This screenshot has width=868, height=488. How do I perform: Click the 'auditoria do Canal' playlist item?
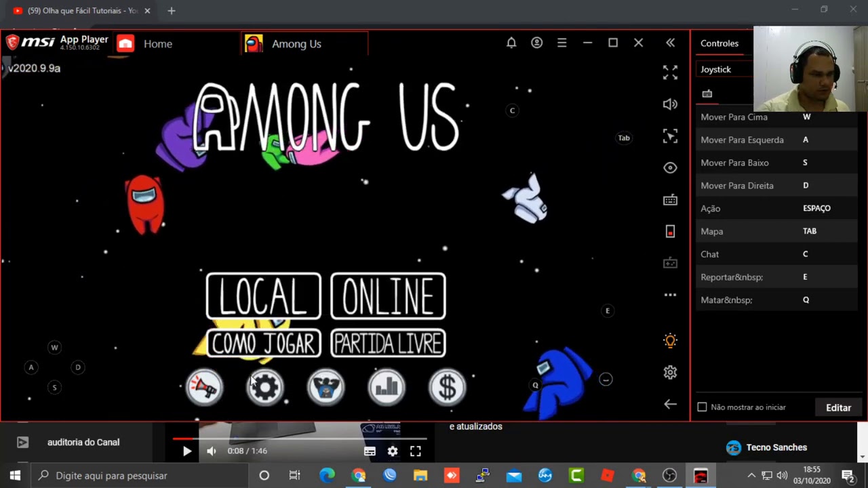coord(83,442)
